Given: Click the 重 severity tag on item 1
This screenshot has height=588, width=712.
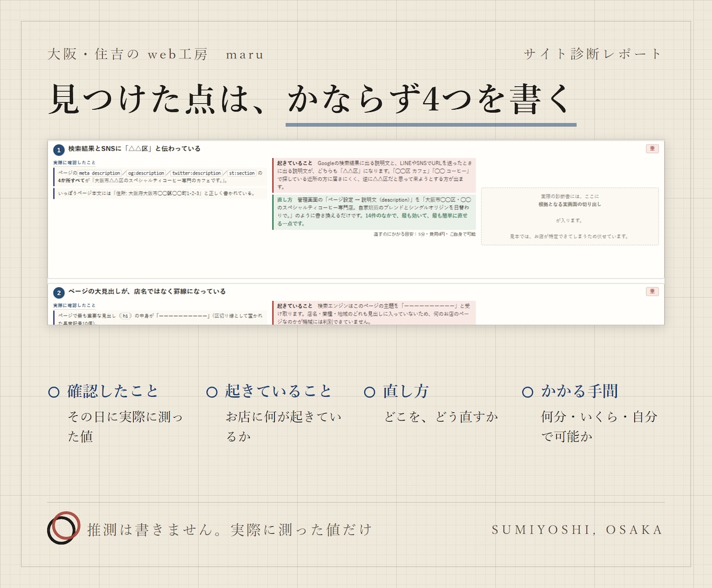Looking at the screenshot, I should [652, 149].
